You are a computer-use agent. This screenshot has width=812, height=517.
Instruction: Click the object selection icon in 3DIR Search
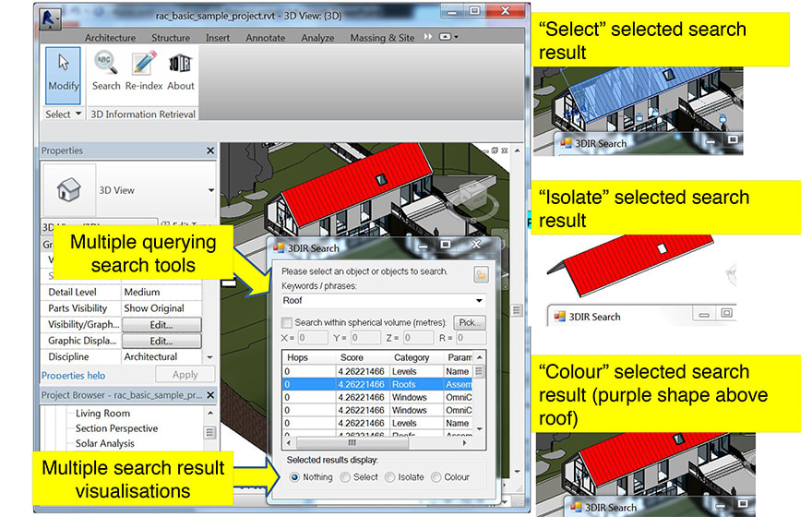(x=481, y=274)
